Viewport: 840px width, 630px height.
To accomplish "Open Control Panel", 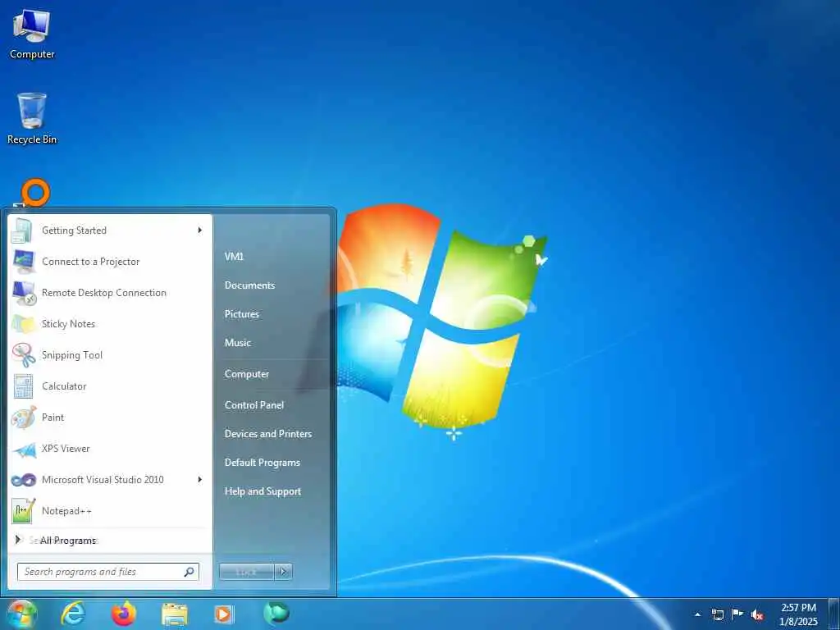I will click(254, 405).
